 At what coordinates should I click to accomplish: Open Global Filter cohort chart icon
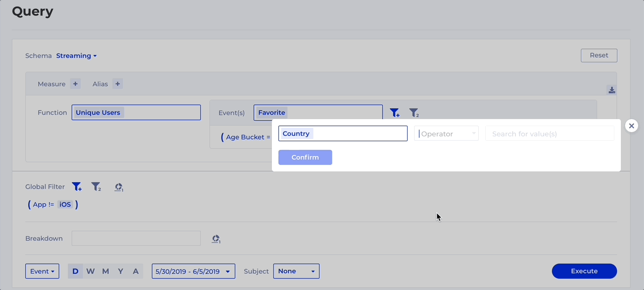pyautogui.click(x=118, y=187)
